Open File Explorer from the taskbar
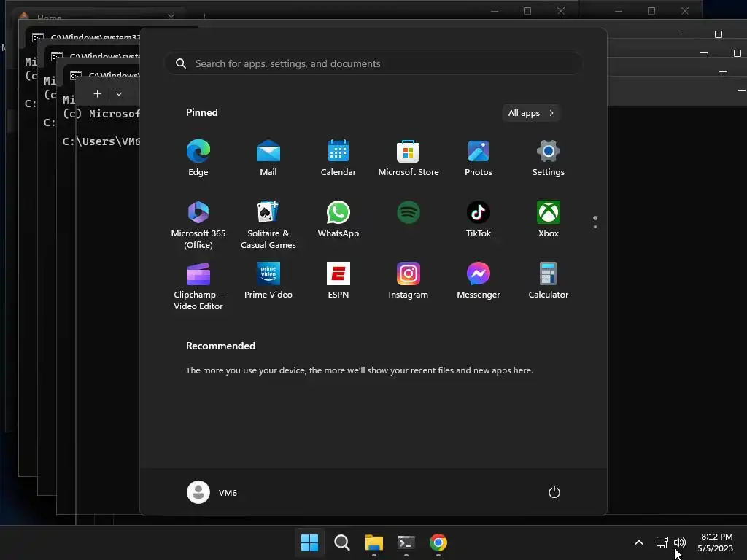Screen dimensions: 747x560 (374, 542)
